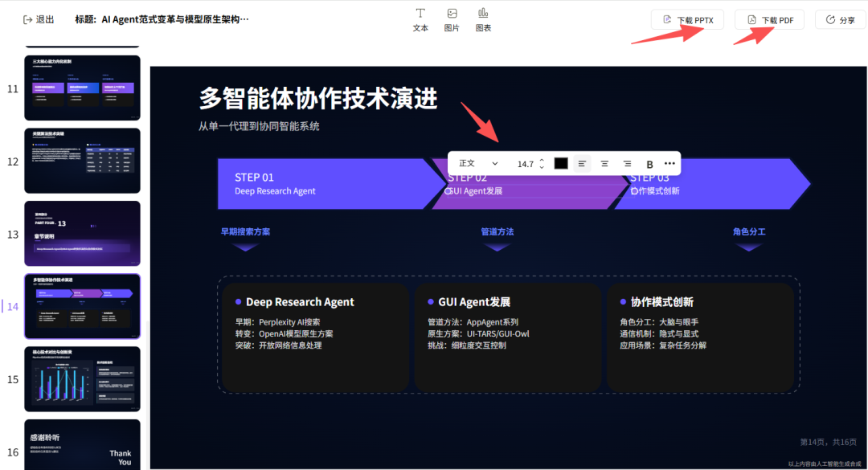Screen dimensions: 868x470
Task: Download the deck via 下载 PPTX
Action: pyautogui.click(x=687, y=20)
